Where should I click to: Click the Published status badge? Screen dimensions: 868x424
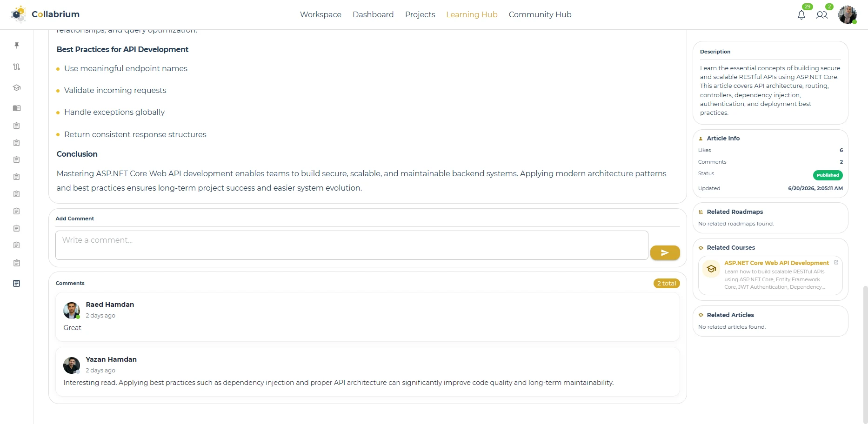(x=828, y=175)
